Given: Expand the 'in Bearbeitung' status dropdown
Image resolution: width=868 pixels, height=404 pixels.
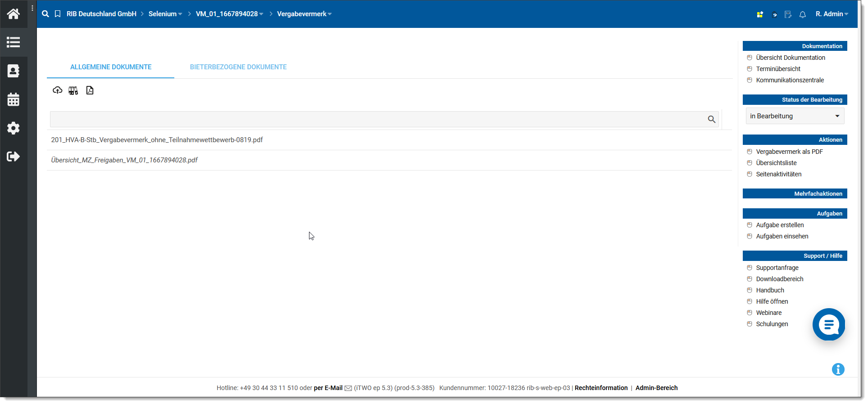Looking at the screenshot, I should pos(795,116).
